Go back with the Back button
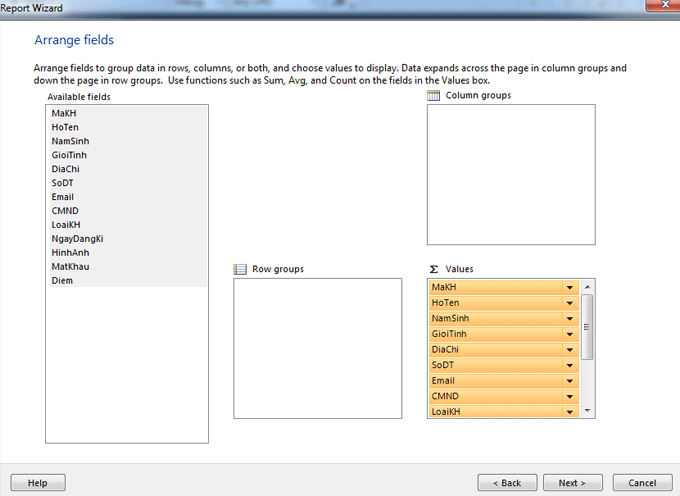Screen dimensions: 680x496 pyautogui.click(x=507, y=483)
